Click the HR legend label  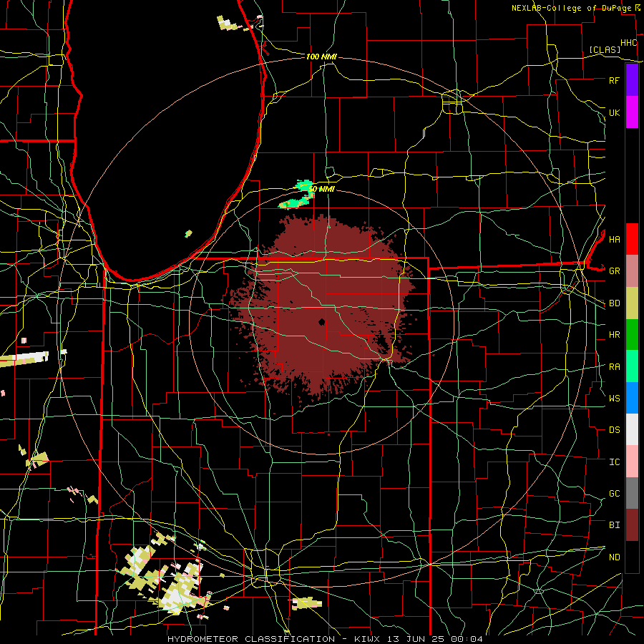click(x=614, y=335)
